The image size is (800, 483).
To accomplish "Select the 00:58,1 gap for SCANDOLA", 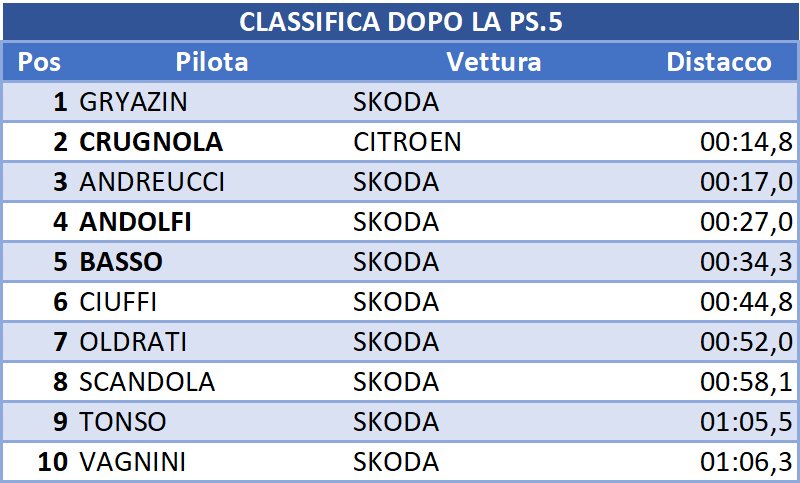I will coord(746,382).
